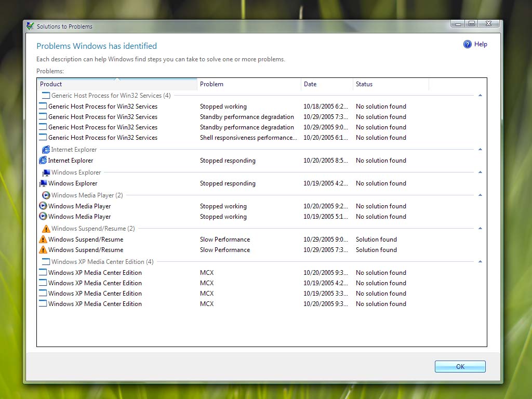Collapse the Generic Host Process for Win32 Services group
The height and width of the screenshot is (399, 532).
click(480, 95)
